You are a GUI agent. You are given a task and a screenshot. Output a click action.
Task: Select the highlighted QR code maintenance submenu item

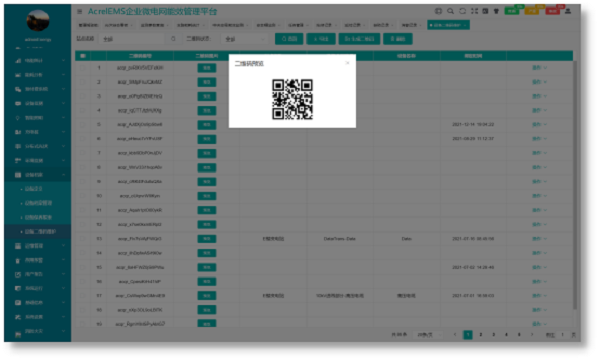(39, 231)
